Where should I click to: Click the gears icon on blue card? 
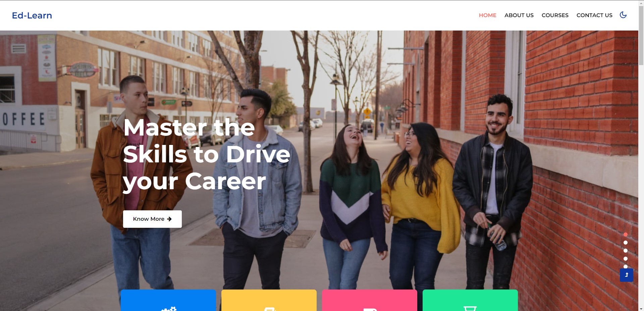click(169, 309)
